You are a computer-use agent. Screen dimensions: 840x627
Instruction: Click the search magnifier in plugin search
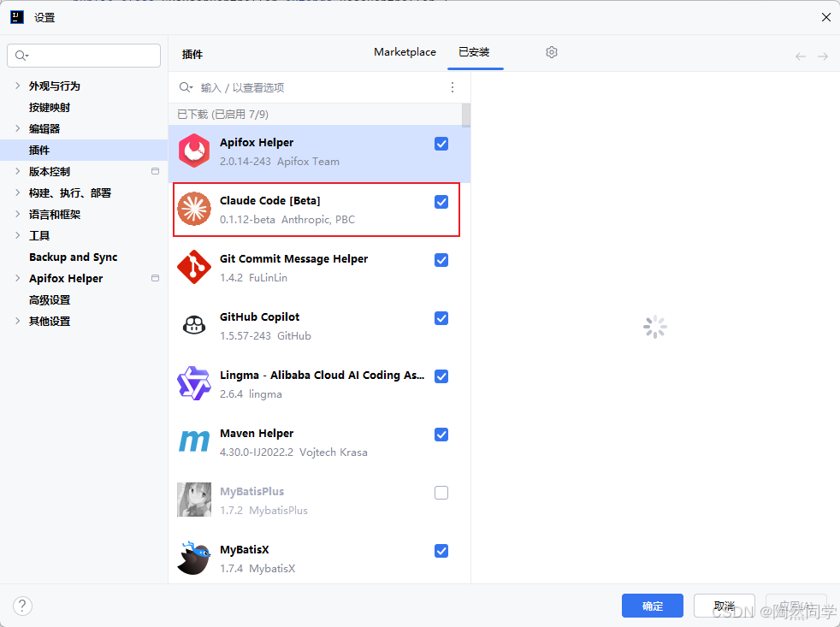click(x=186, y=87)
